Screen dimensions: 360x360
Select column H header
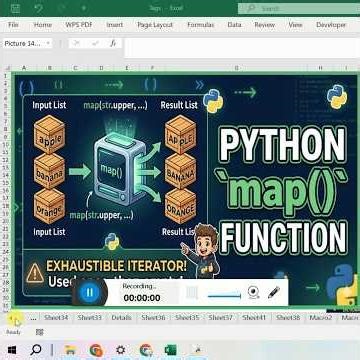tap(320, 68)
